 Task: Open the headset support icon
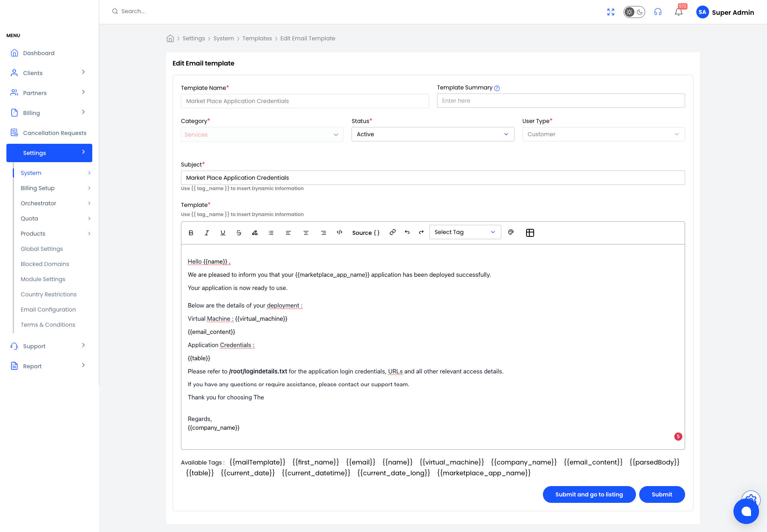658,12
